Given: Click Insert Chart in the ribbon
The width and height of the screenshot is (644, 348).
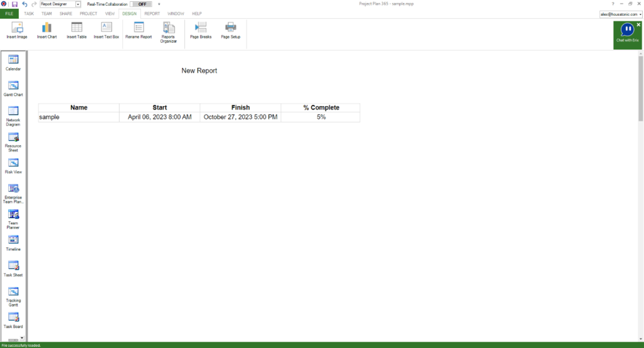Looking at the screenshot, I should point(47,28).
